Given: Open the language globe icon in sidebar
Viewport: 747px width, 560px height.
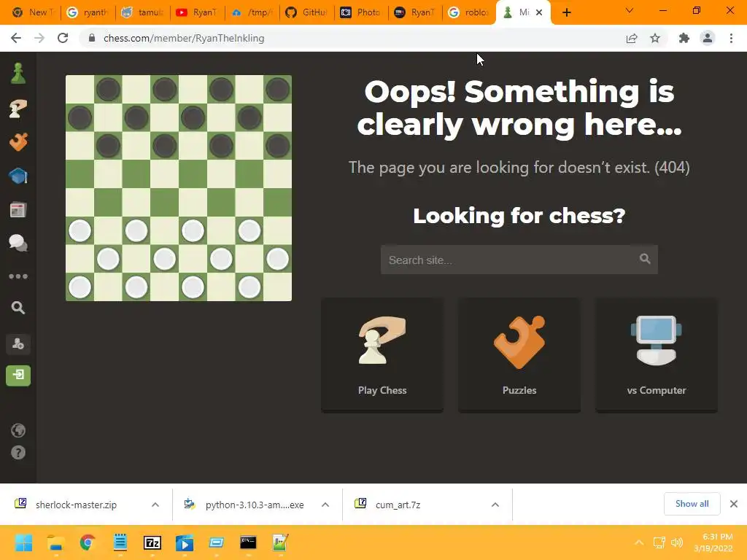Looking at the screenshot, I should click(18, 430).
